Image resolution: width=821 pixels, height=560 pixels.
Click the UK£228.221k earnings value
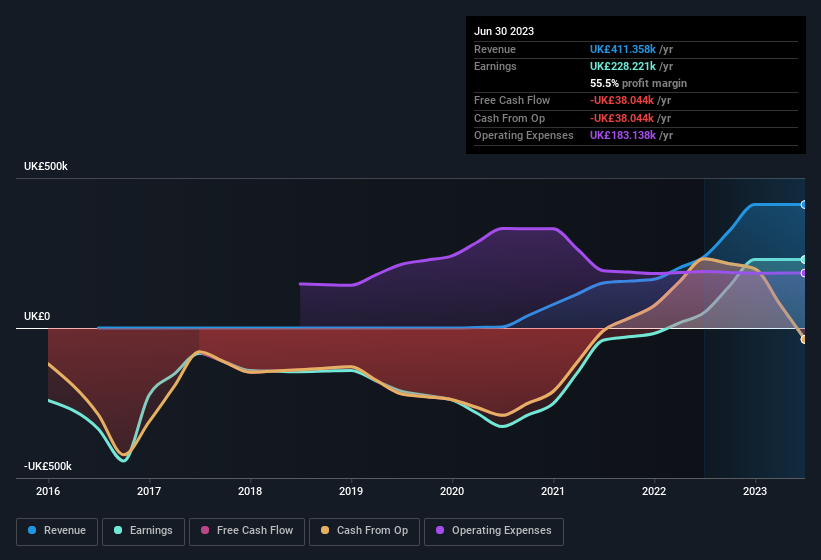point(623,66)
